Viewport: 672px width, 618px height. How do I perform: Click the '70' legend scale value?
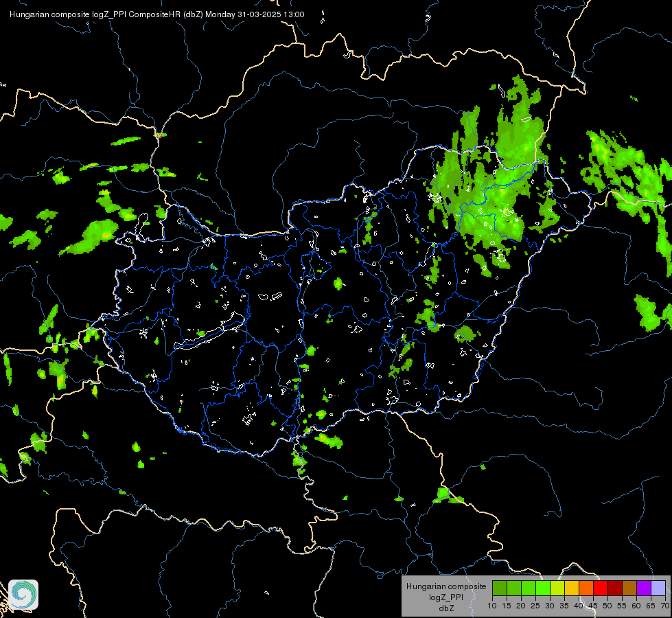667,606
